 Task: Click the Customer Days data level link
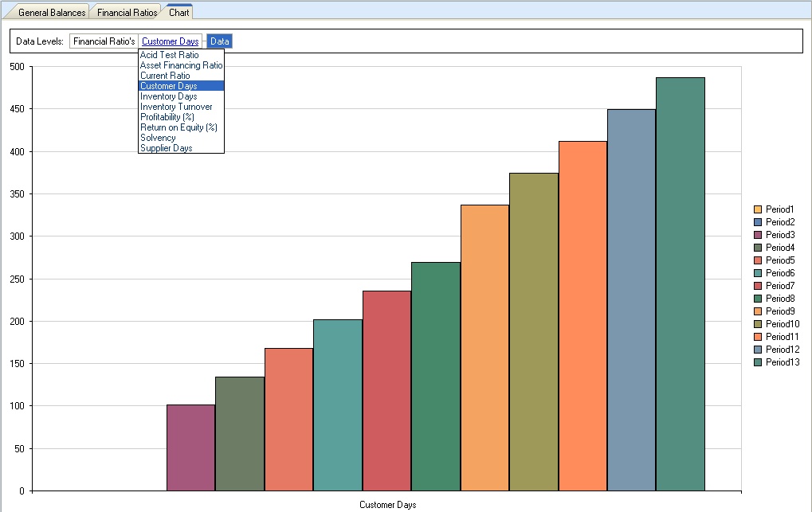coord(170,41)
